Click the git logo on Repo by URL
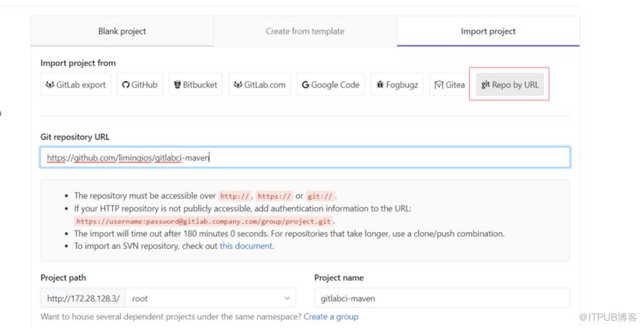 pos(486,84)
